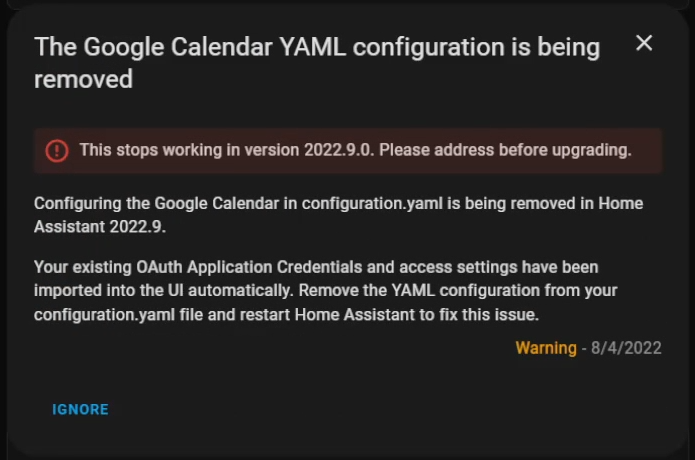This screenshot has height=460, width=695.
Task: Click the "Assistant 2022.9." text line
Action: 100,227
